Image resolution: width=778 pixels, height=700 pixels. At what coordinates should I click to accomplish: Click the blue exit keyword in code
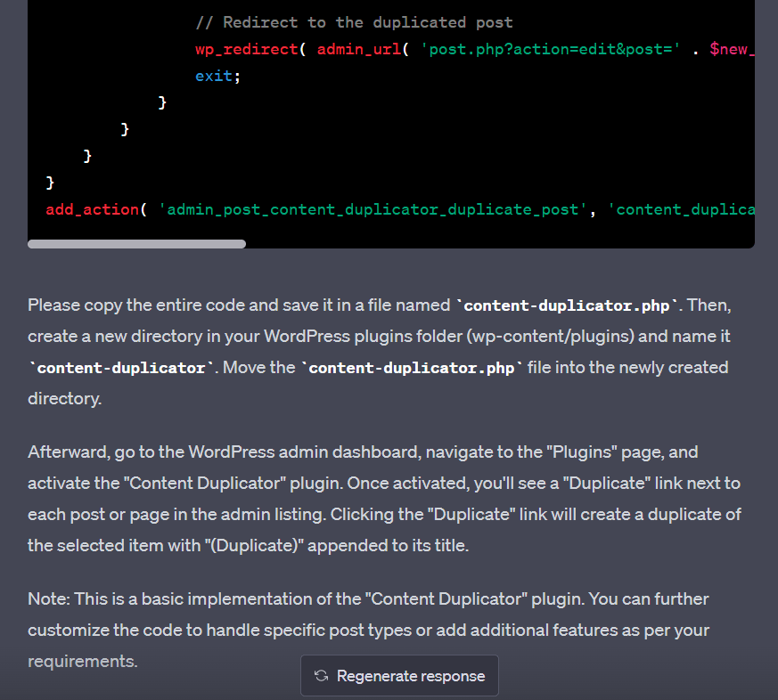[x=214, y=76]
